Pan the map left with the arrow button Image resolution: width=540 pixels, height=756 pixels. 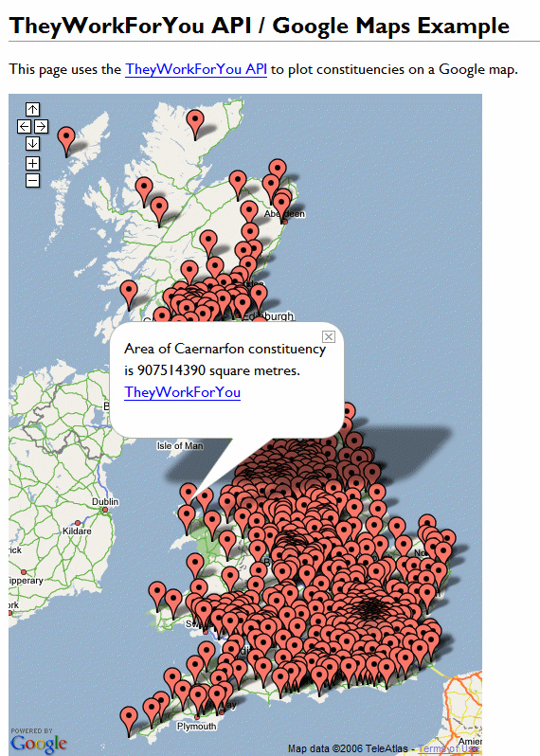pyautogui.click(x=24, y=126)
